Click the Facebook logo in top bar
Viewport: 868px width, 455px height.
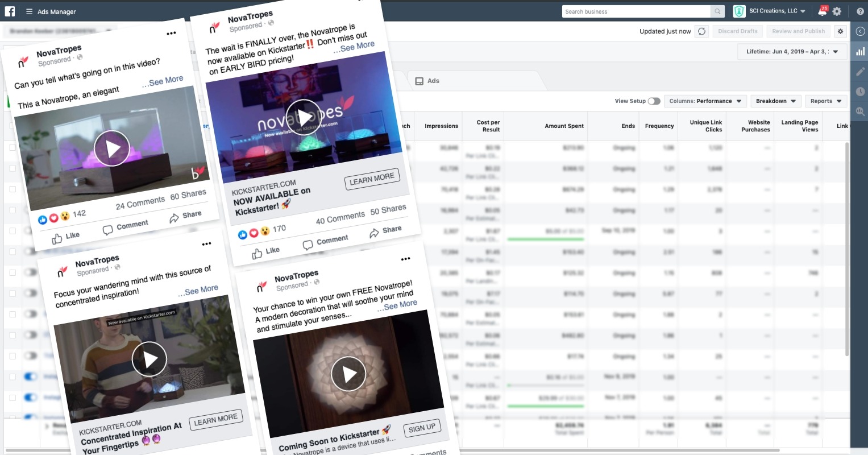pos(10,11)
